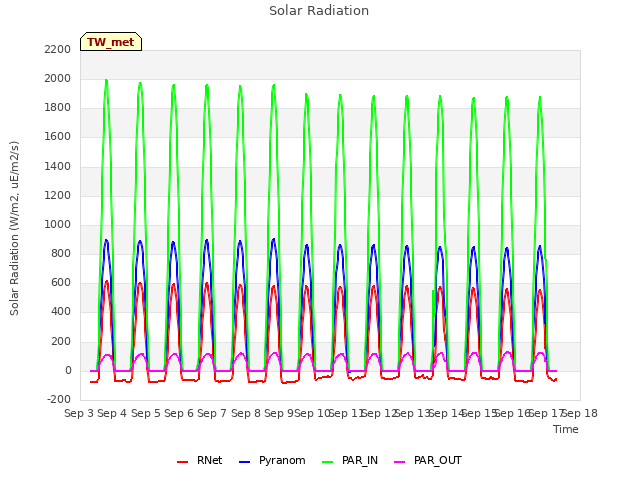Click the 2000 y-axis tick label
The image size is (640, 480).
click(58, 79)
